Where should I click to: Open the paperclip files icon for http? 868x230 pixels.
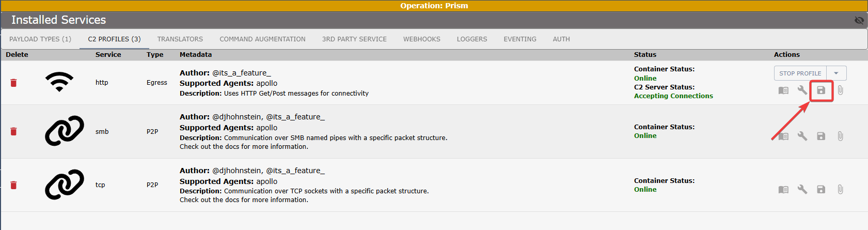pyautogui.click(x=840, y=90)
